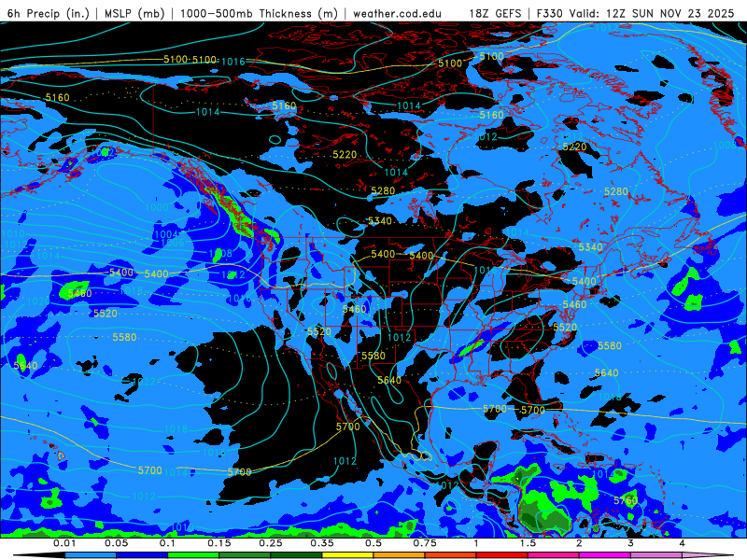This screenshot has width=747, height=560.
Task: Click the 'MSLP (mb)' title text
Action: click(134, 13)
